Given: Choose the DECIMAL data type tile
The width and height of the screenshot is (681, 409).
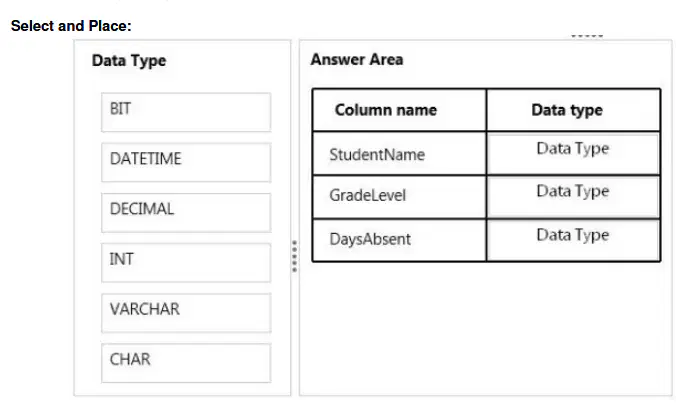Looking at the screenshot, I should click(x=186, y=213).
